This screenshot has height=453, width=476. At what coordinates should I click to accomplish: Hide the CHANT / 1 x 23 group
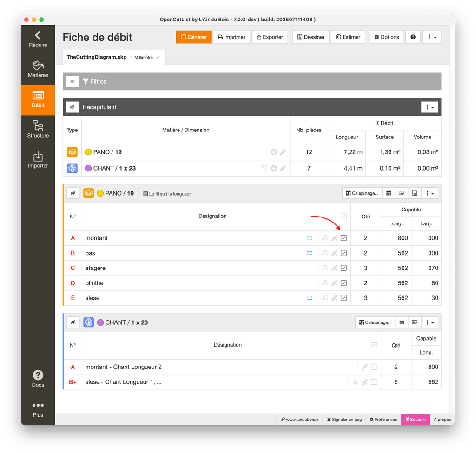tap(73, 322)
